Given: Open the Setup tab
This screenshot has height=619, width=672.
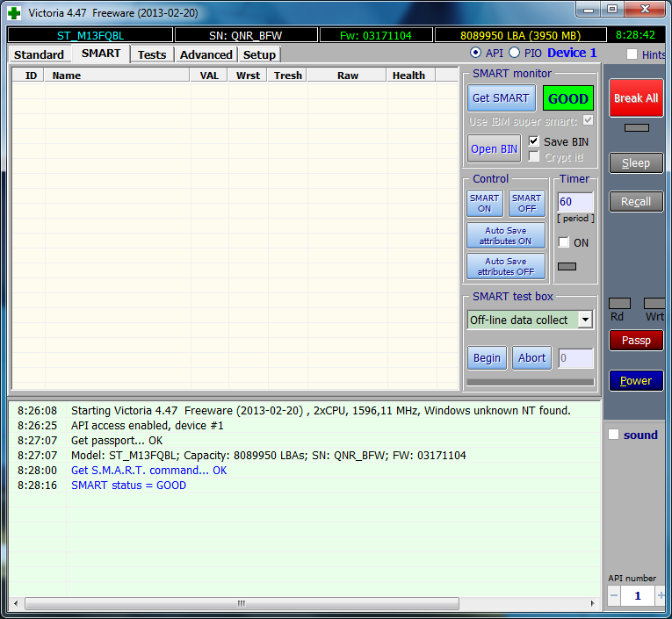Looking at the screenshot, I should click(259, 54).
